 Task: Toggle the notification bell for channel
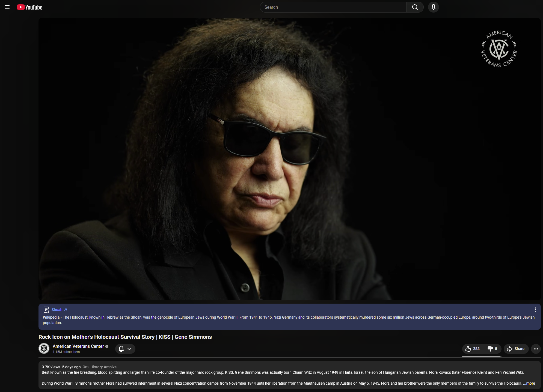click(121, 349)
